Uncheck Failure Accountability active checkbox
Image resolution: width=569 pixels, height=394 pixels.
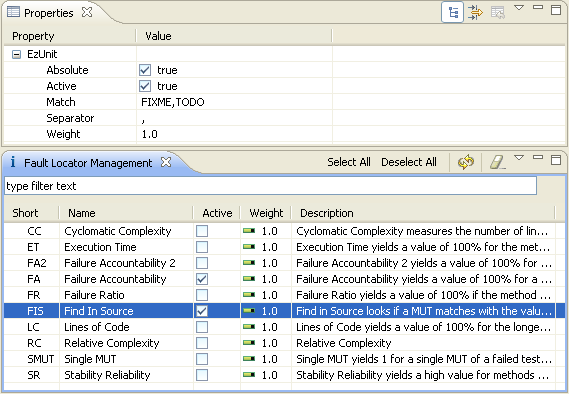point(202,279)
